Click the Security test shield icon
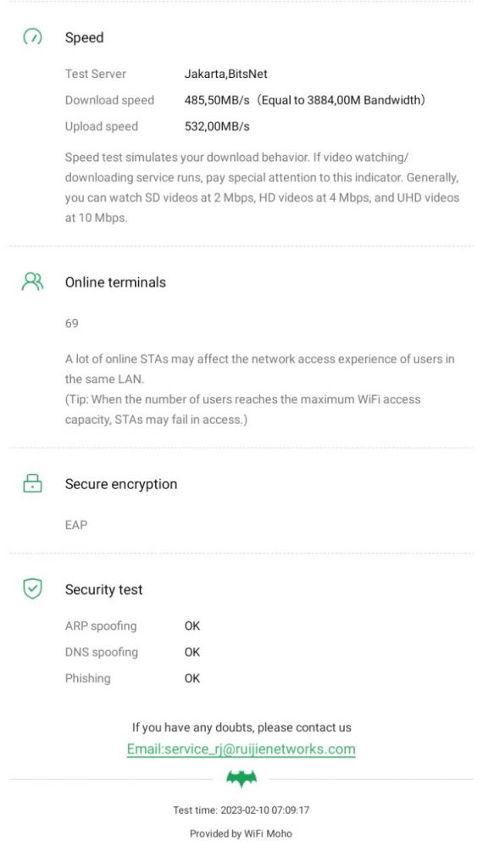This screenshot has width=483, height=868. (x=32, y=589)
